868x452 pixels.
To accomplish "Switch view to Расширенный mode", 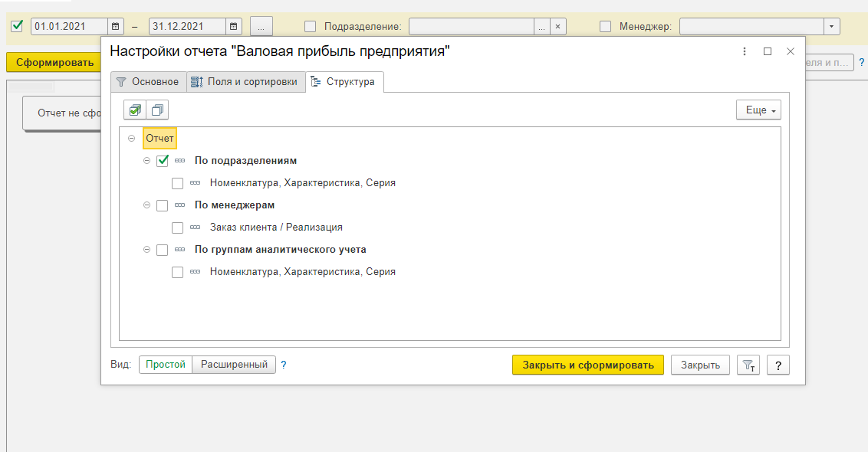I will 234,365.
